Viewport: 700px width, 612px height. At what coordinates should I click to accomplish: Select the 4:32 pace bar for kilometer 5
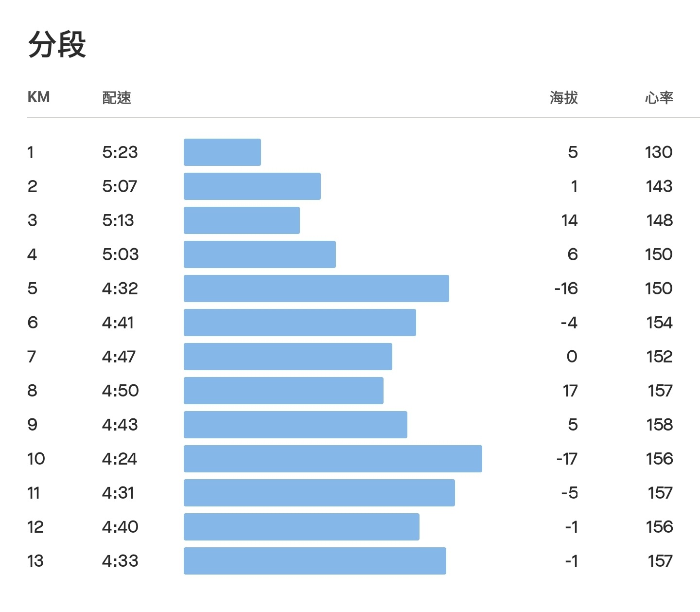pyautogui.click(x=316, y=288)
